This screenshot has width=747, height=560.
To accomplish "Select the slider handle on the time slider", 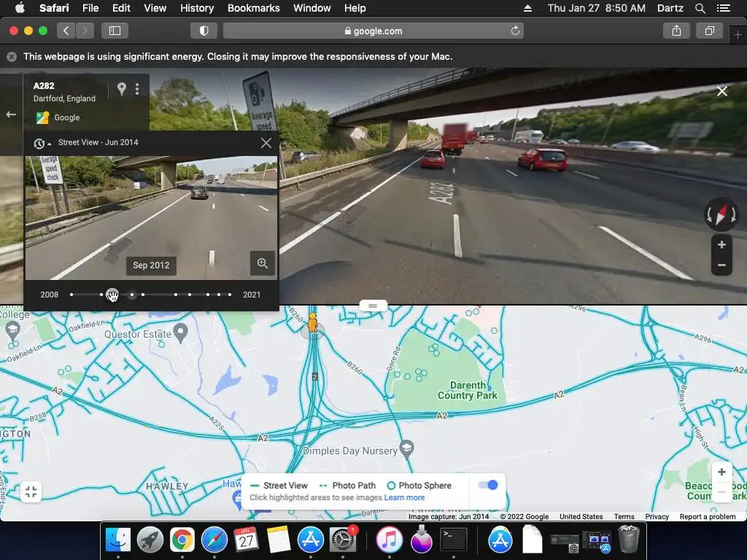I will tap(112, 295).
